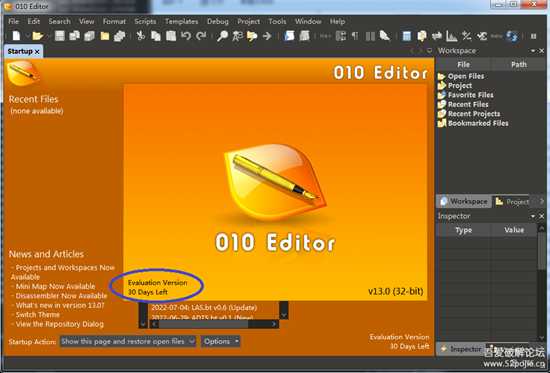Click the Run Script icon
This screenshot has width=550, height=373.
[x=289, y=36]
